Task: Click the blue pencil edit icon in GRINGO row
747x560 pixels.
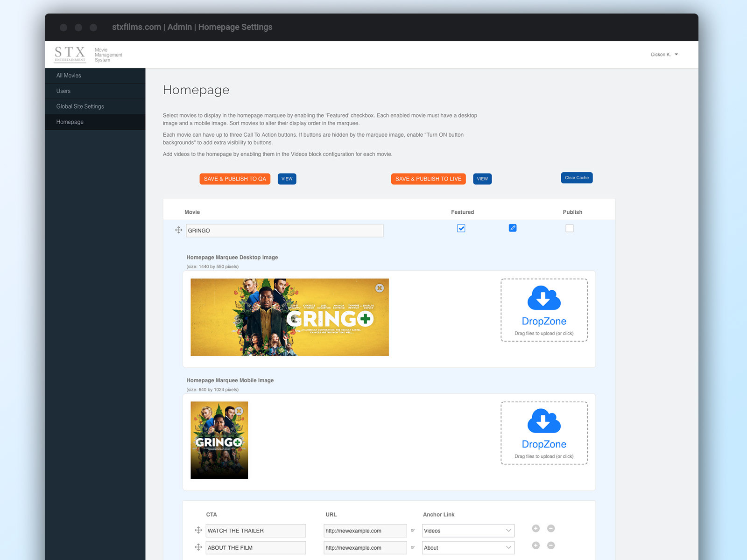Action: [513, 228]
